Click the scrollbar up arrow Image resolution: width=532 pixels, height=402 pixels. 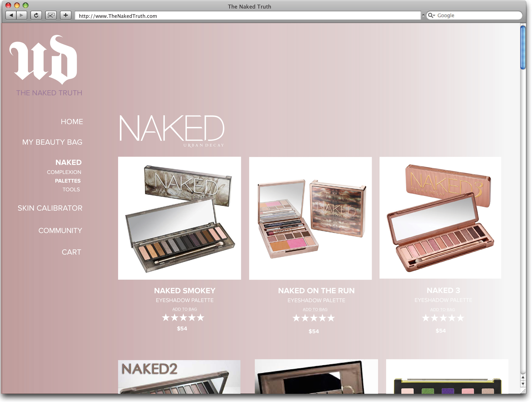523,378
